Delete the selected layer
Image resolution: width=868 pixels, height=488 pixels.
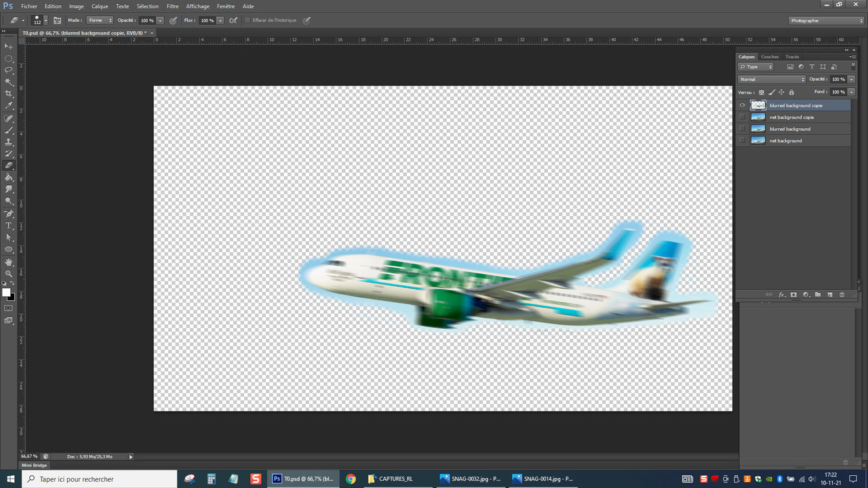pos(842,295)
